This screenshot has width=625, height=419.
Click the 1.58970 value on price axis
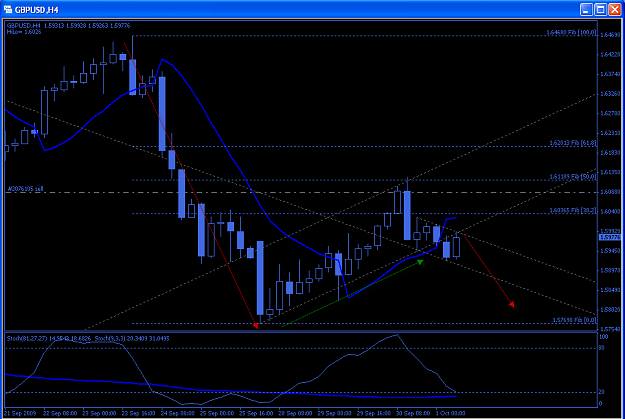(x=610, y=270)
